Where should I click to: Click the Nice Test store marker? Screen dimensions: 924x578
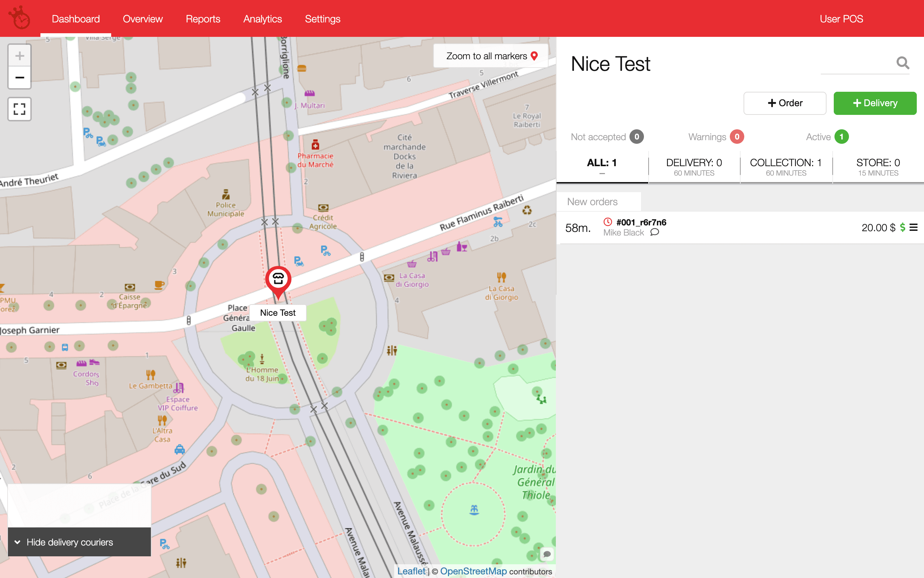[x=278, y=282]
